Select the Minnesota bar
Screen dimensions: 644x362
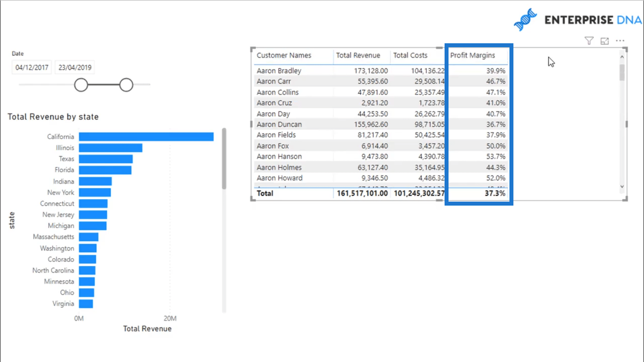click(87, 282)
